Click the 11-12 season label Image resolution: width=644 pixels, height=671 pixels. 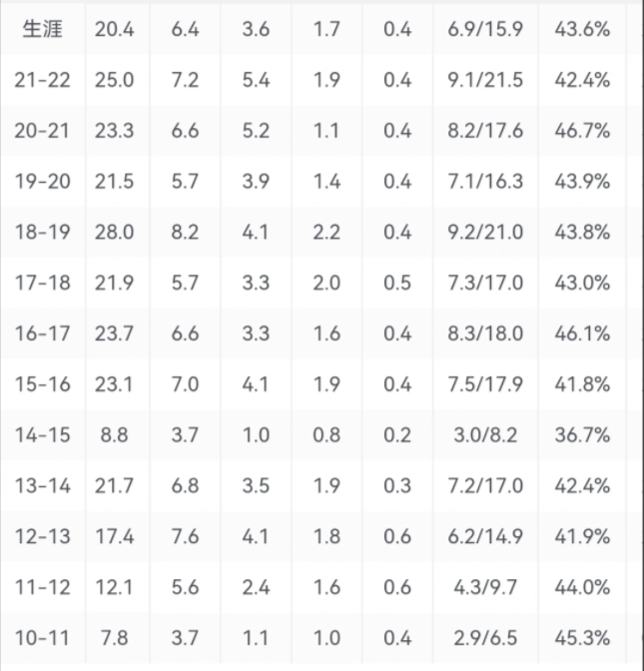[x=43, y=587]
